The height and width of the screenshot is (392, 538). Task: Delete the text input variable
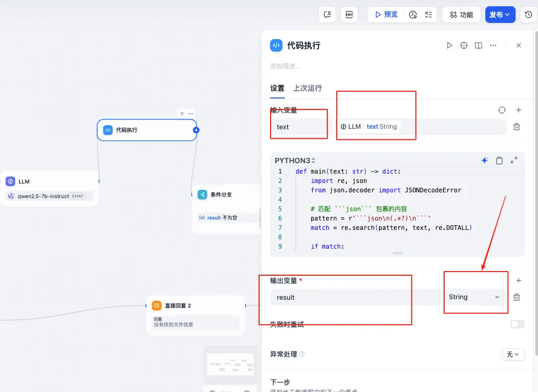(517, 127)
